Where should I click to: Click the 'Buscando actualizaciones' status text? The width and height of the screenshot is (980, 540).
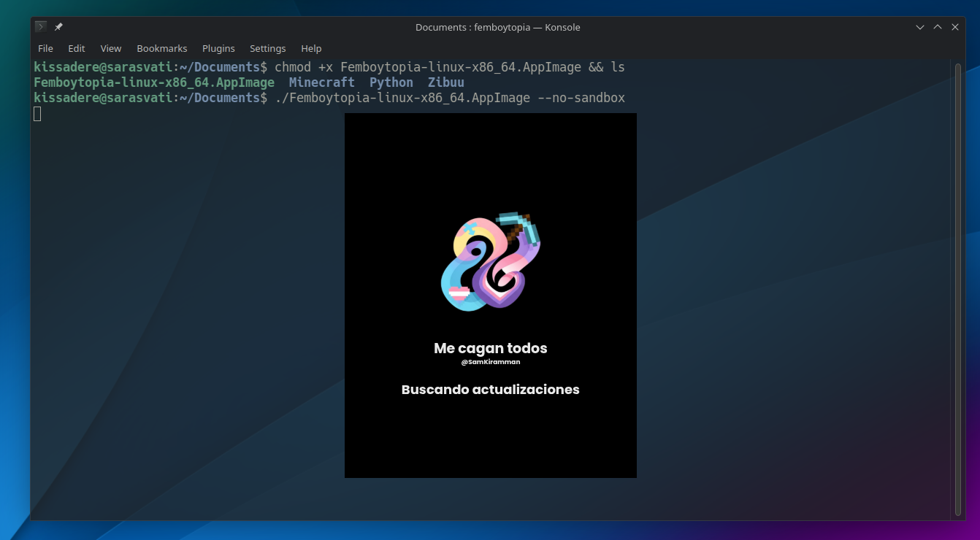[x=491, y=390]
